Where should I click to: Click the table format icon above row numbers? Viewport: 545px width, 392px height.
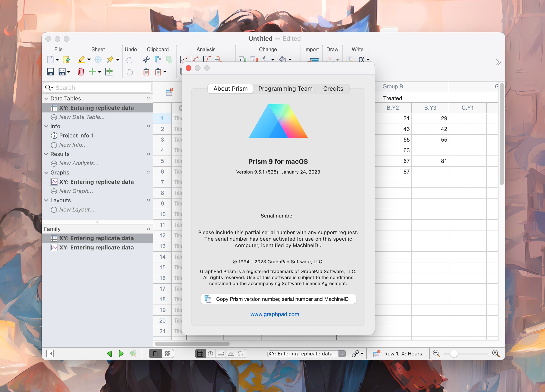(169, 92)
